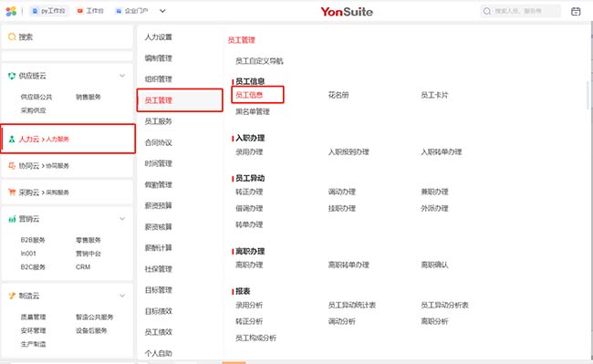Select 目标管理 in the menu

(x=159, y=290)
